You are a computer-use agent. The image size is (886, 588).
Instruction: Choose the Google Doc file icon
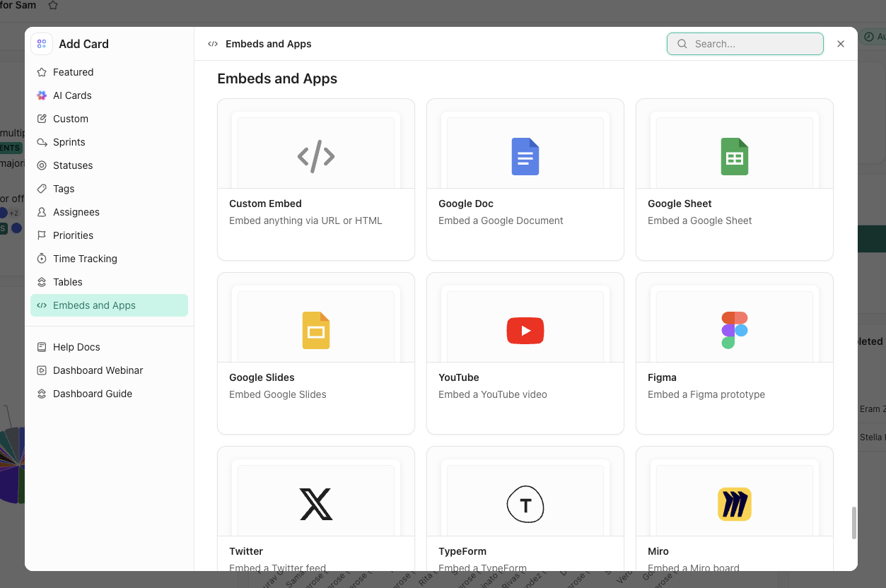[525, 156]
